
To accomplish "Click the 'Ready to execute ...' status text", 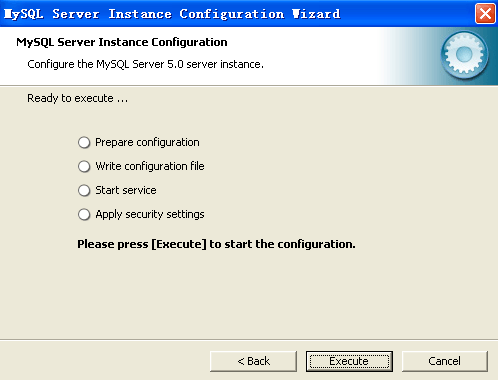I will (x=77, y=98).
